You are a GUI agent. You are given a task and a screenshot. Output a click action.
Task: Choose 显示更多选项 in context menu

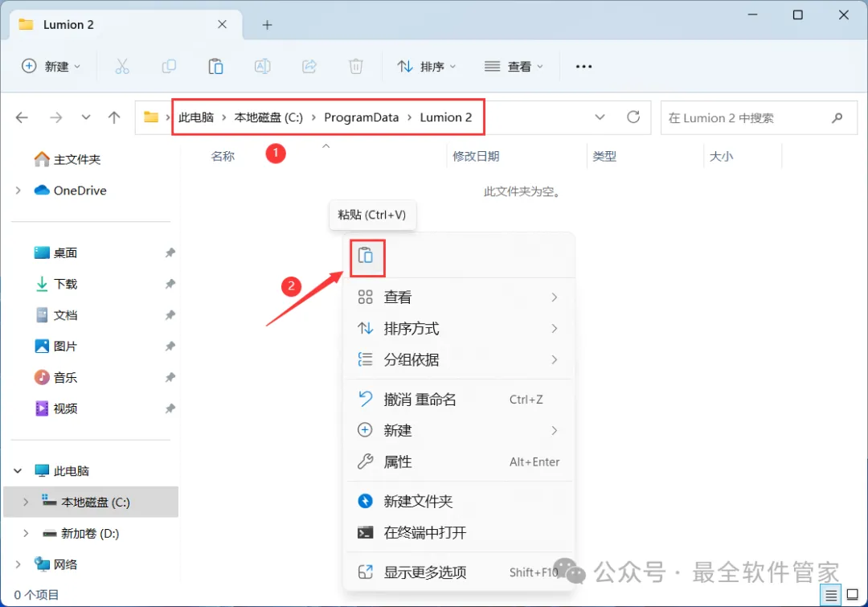[x=459, y=572]
